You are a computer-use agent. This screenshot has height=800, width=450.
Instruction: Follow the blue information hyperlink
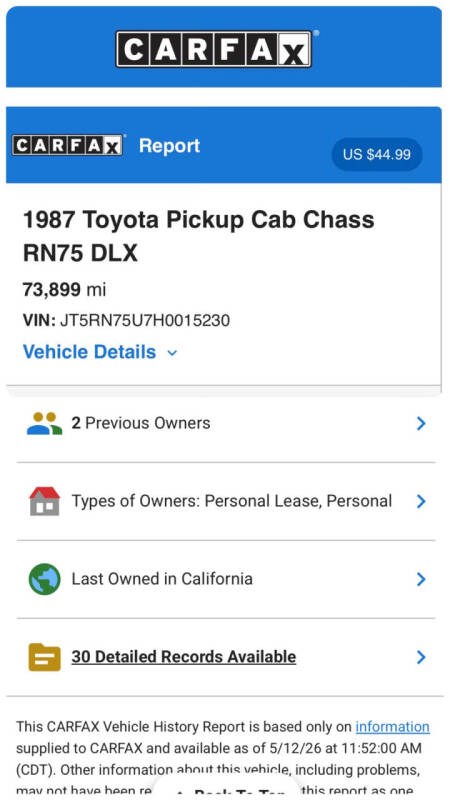(x=392, y=727)
